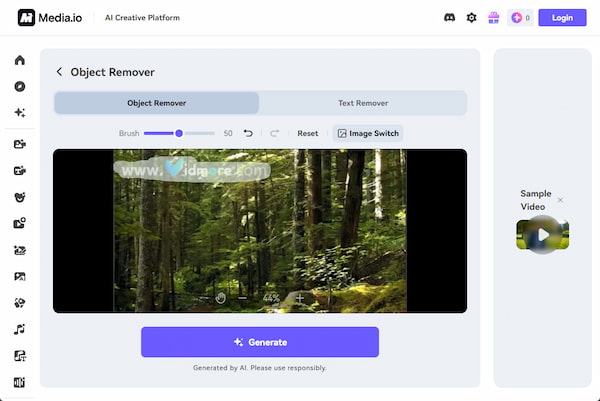This screenshot has width=600, height=401.
Task: Open the music note audio tool
Action: (19, 329)
